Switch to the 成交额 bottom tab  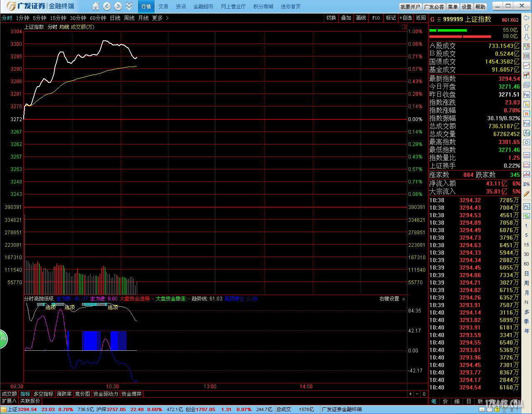tap(10, 394)
